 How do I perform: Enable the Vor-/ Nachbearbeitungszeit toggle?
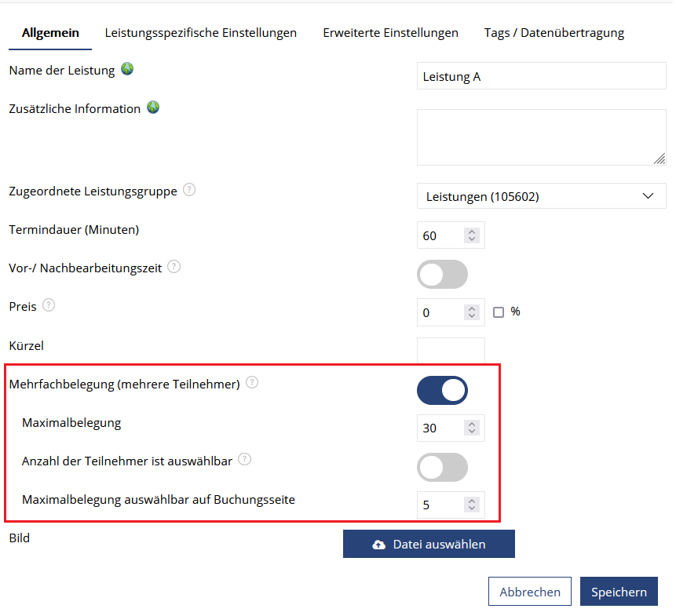pyautogui.click(x=442, y=275)
